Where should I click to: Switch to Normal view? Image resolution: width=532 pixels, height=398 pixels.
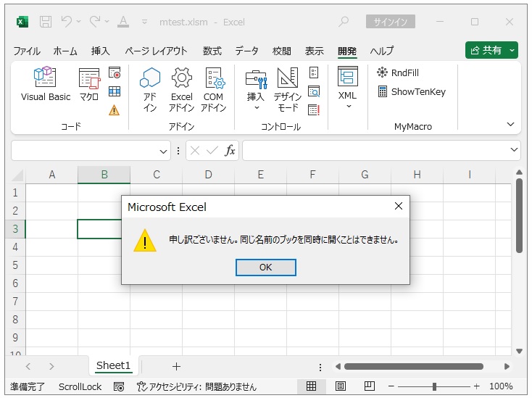(x=311, y=386)
